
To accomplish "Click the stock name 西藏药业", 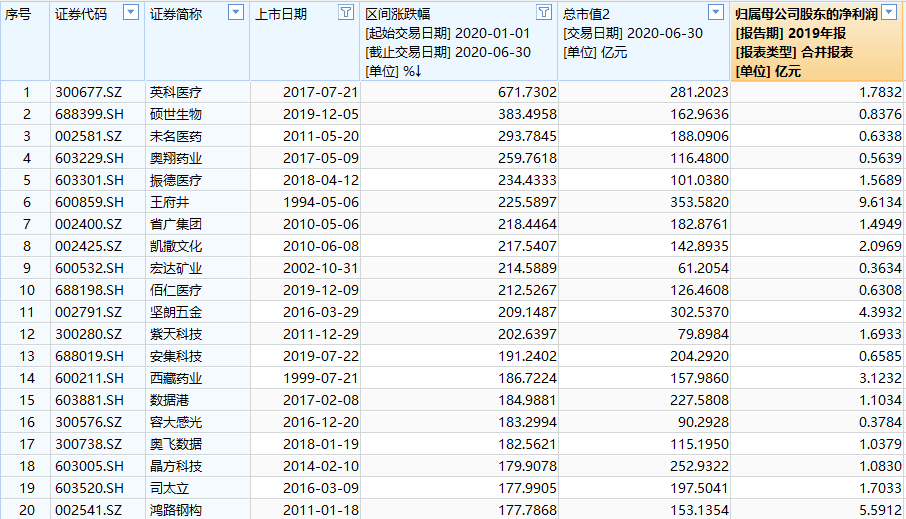I will click(176, 378).
